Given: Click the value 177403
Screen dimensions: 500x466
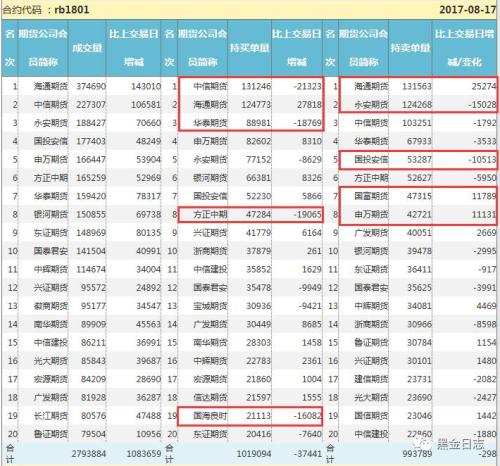Looking at the screenshot, I should [x=91, y=141].
